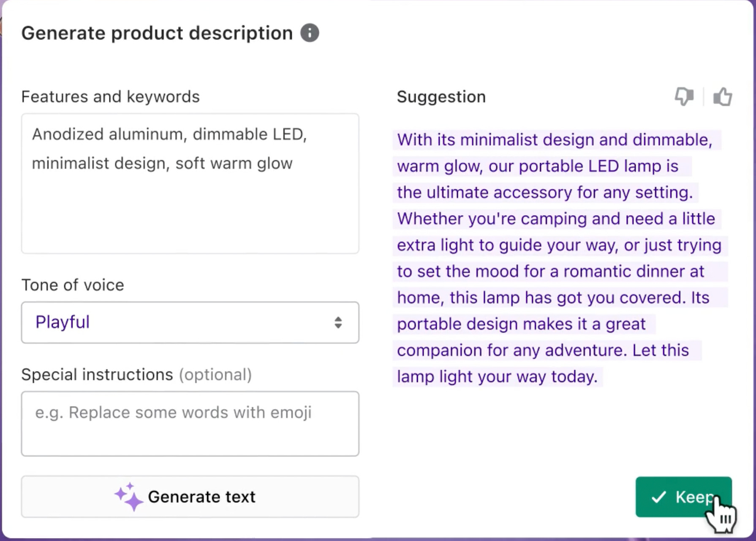Screen dimensions: 756x541
Task: Select the word Playful in the tone selector
Action: click(63, 322)
